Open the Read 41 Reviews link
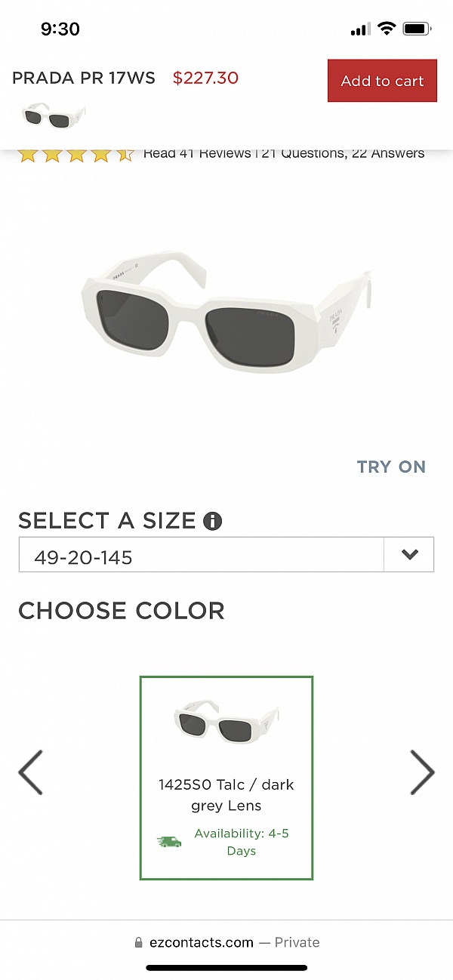Screen dimensions: 453x980 click(x=197, y=153)
